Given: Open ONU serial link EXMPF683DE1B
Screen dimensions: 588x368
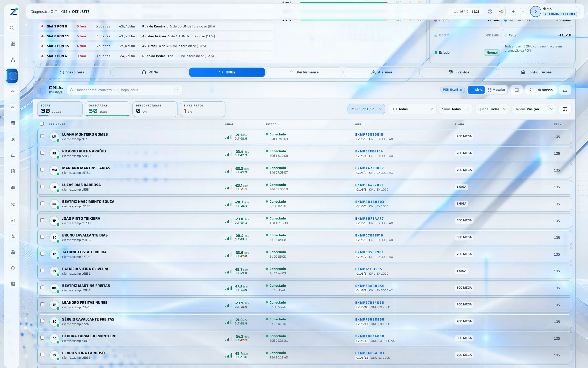Looking at the screenshot, I should pyautogui.click(x=369, y=135).
